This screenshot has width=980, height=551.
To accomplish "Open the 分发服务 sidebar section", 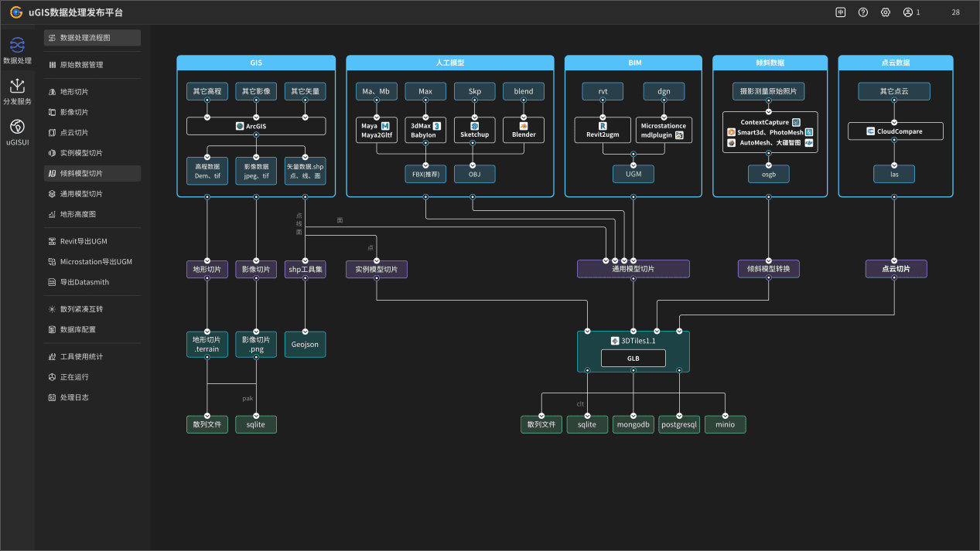I will pyautogui.click(x=17, y=91).
